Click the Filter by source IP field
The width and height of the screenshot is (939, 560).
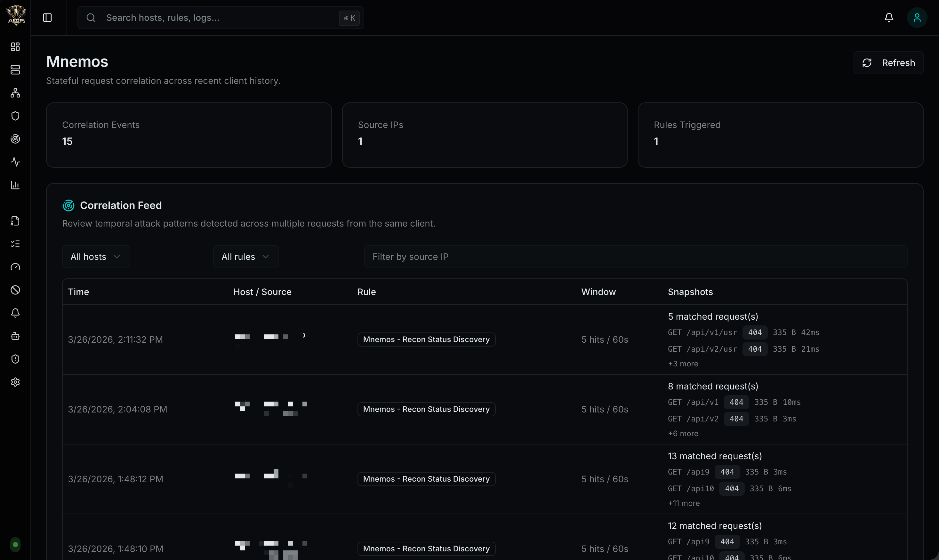click(x=636, y=257)
